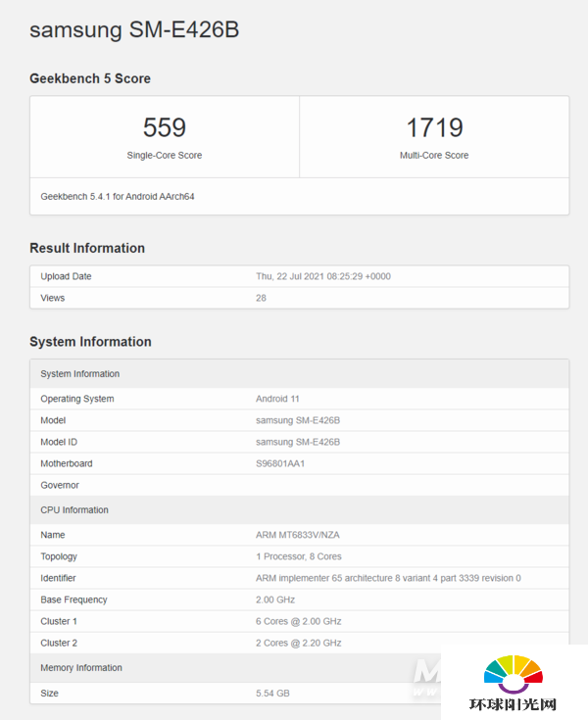Select the 5.54 GB memory size value
This screenshot has width=588, height=720.
(272, 694)
